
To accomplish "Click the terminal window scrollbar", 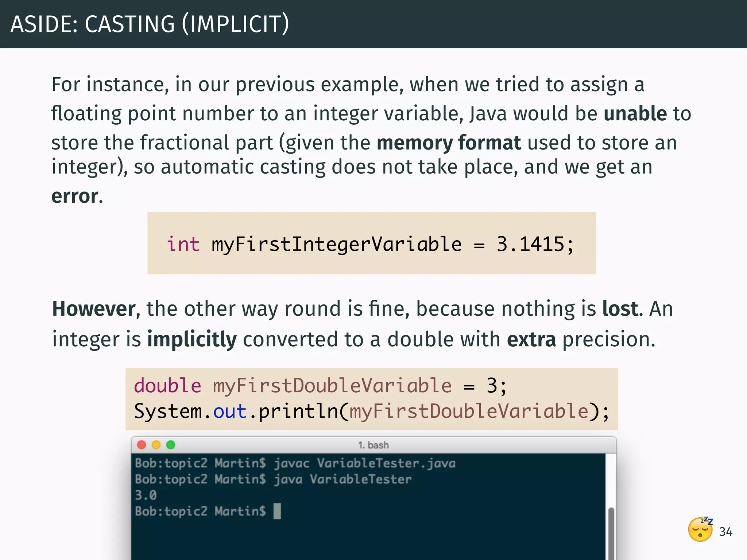I will click(611, 533).
